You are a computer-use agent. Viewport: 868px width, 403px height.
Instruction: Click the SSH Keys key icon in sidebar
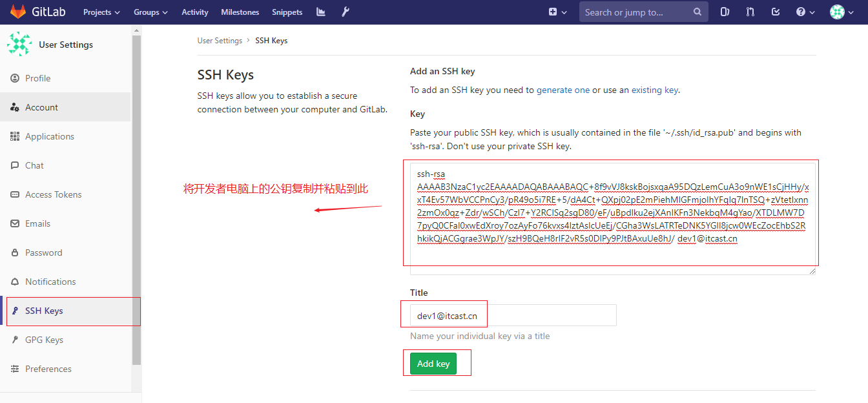pyautogui.click(x=15, y=311)
